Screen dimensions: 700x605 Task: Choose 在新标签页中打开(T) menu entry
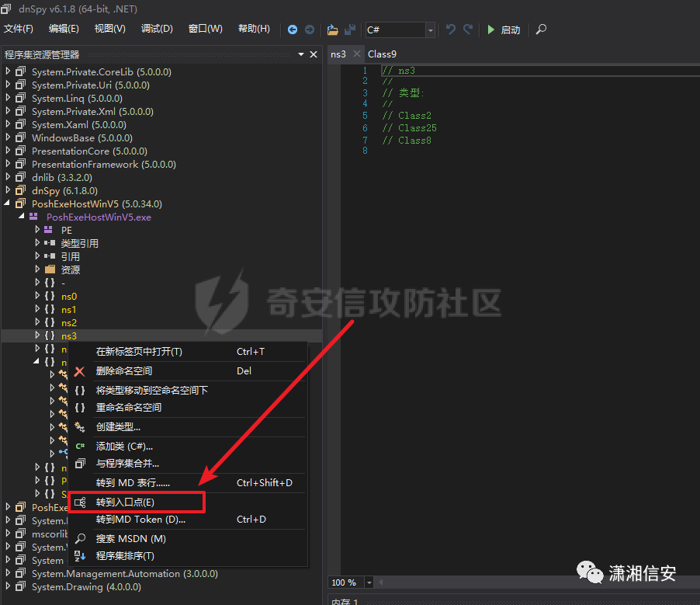pos(189,352)
